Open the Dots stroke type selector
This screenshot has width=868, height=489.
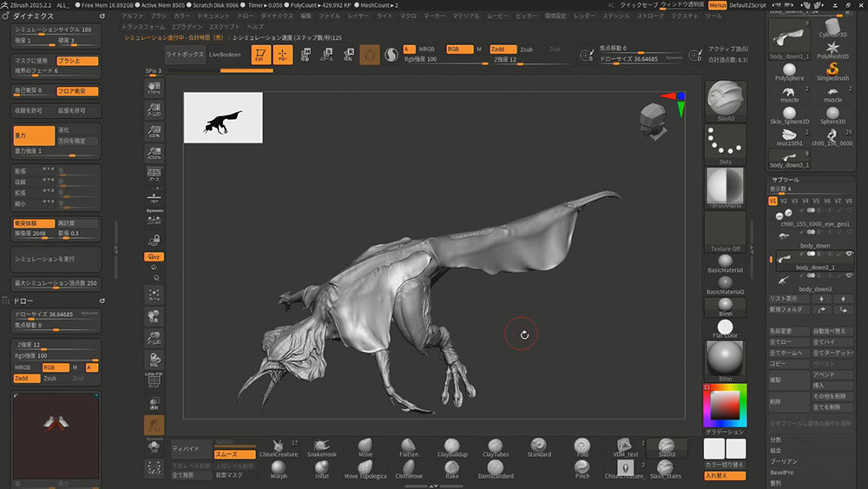(725, 145)
